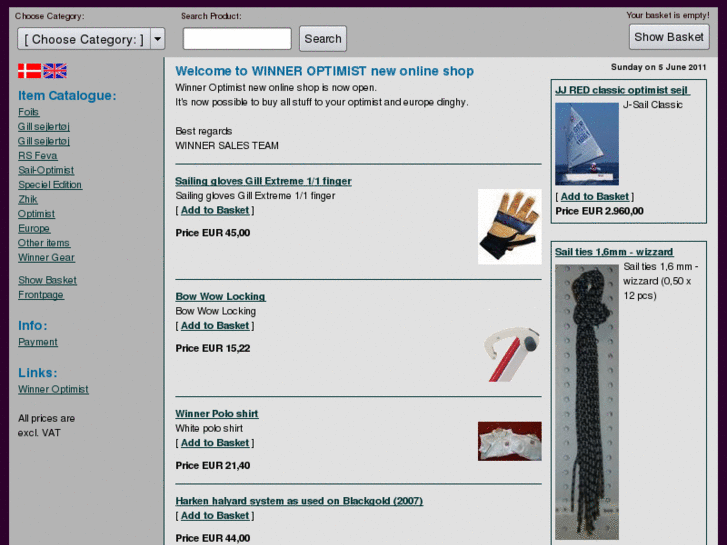Open the Winner Gear category

46,257
